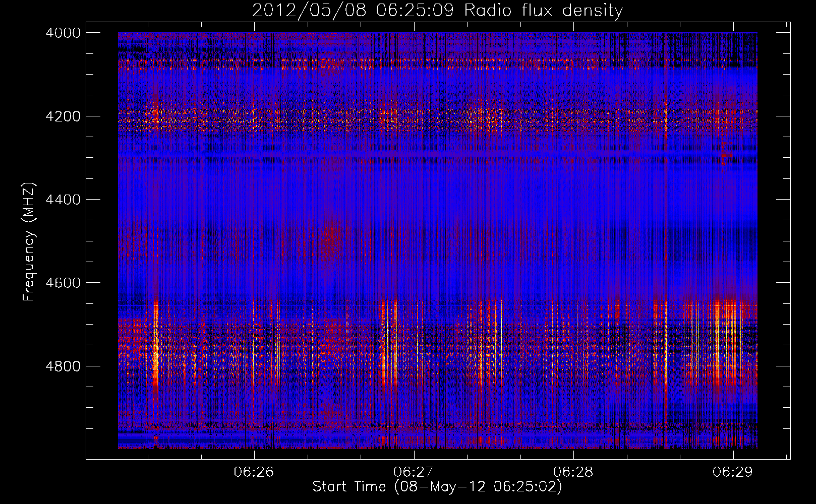Select the 'Start Time (08-May-12 06:25:02)' caption
Viewport: 816px width, 504px height.
pos(437,487)
